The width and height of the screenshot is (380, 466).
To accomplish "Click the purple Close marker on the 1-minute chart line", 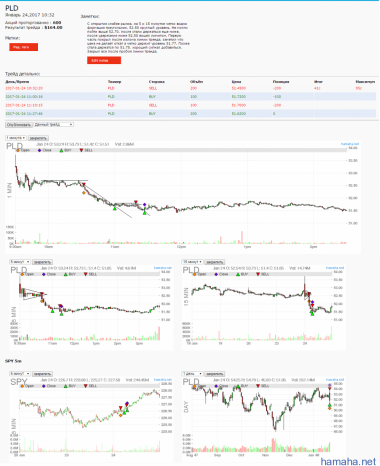I will 144,204.
